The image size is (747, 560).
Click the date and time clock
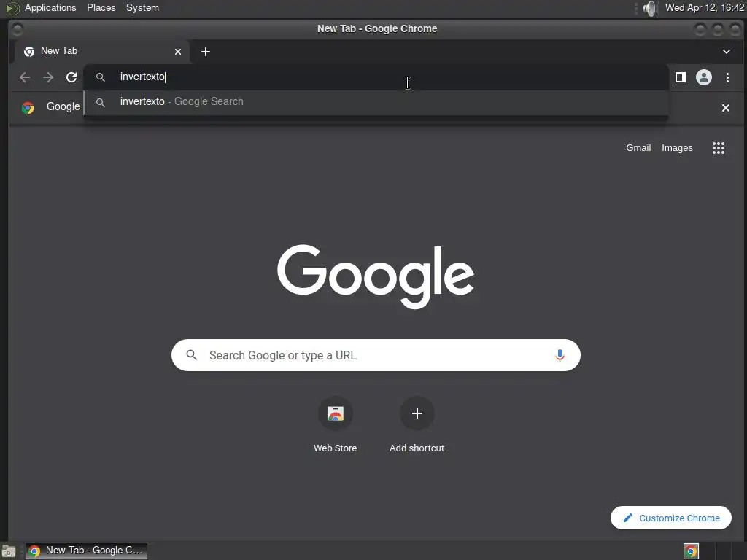tap(704, 7)
